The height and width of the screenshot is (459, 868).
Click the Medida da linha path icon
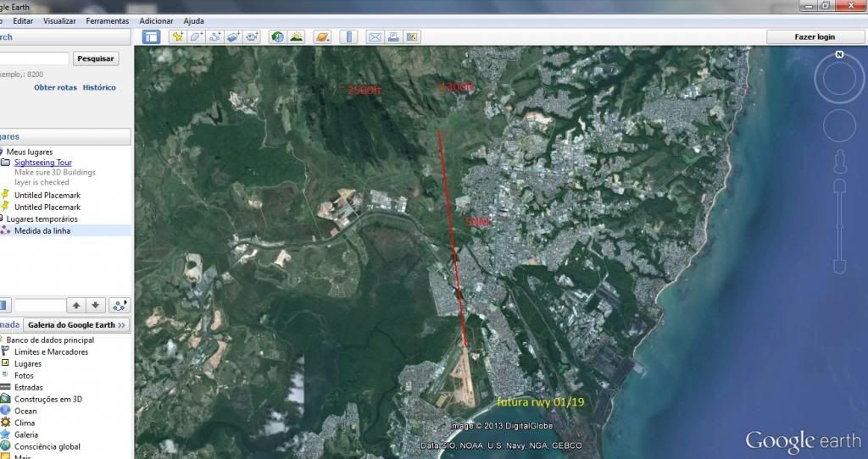tap(6, 230)
